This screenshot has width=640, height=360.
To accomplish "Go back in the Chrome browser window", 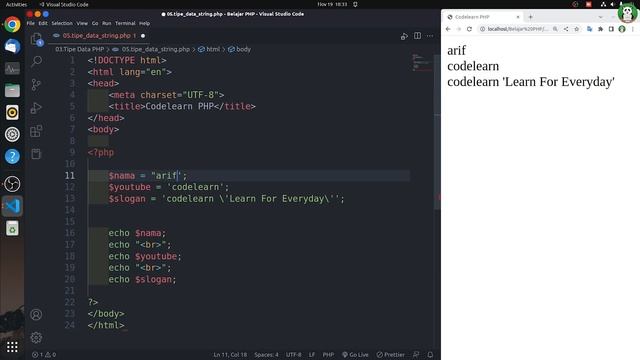I will point(448,29).
